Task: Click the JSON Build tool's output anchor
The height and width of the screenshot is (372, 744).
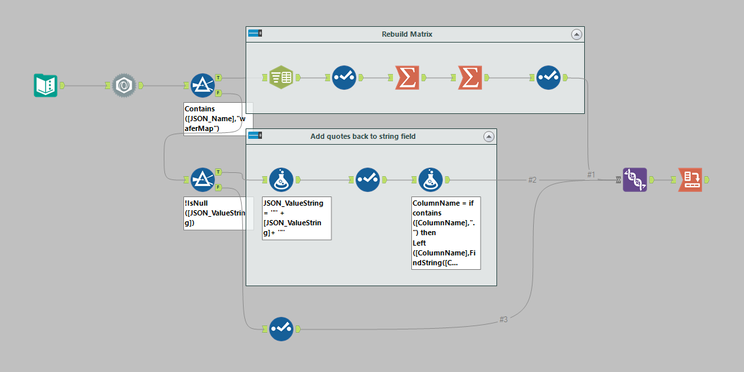Action: [707, 179]
